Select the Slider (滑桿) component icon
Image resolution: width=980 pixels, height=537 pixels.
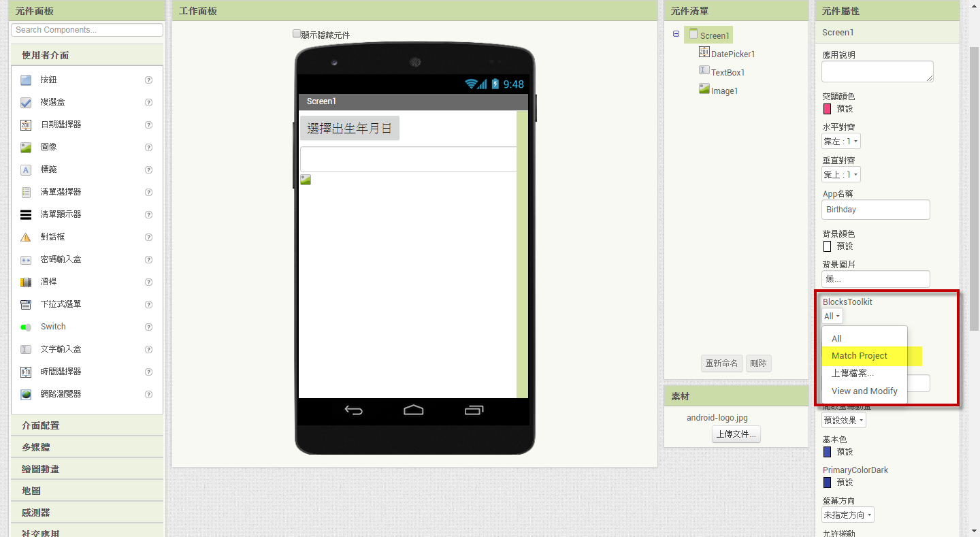point(26,282)
